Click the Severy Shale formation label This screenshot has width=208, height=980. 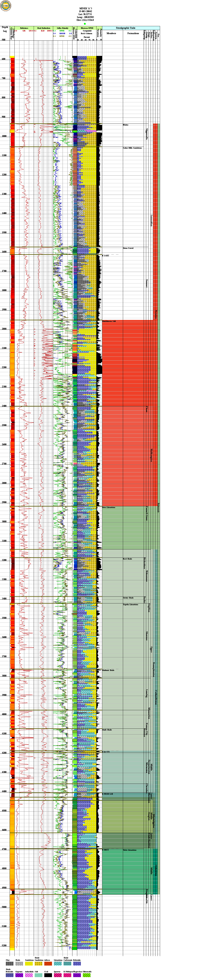pyautogui.click(x=128, y=598)
